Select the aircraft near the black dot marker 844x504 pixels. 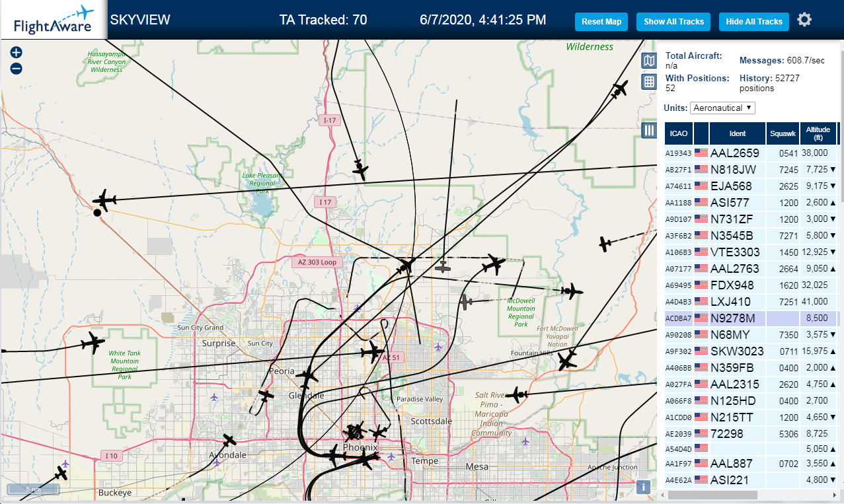pyautogui.click(x=104, y=199)
